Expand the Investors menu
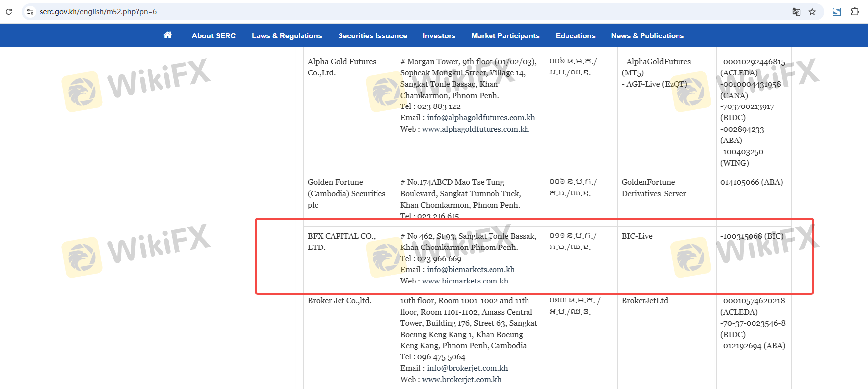Image resolution: width=868 pixels, height=389 pixels. click(x=439, y=36)
